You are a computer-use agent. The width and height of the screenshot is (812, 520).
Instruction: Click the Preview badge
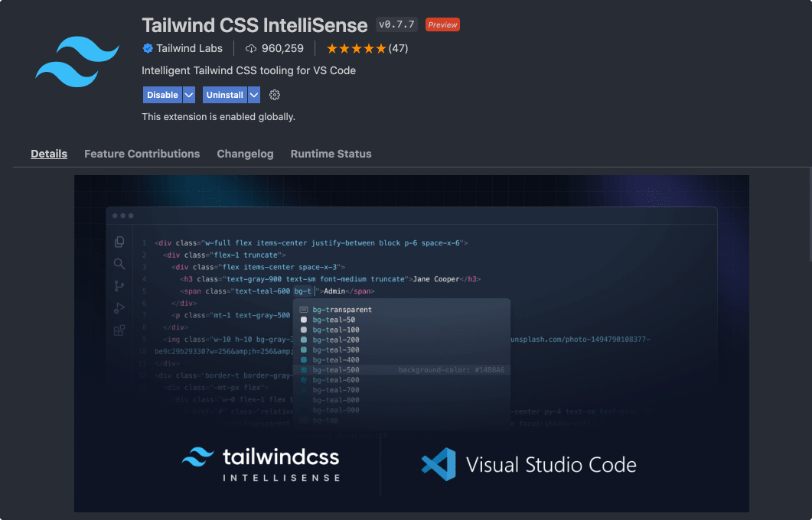(442, 24)
